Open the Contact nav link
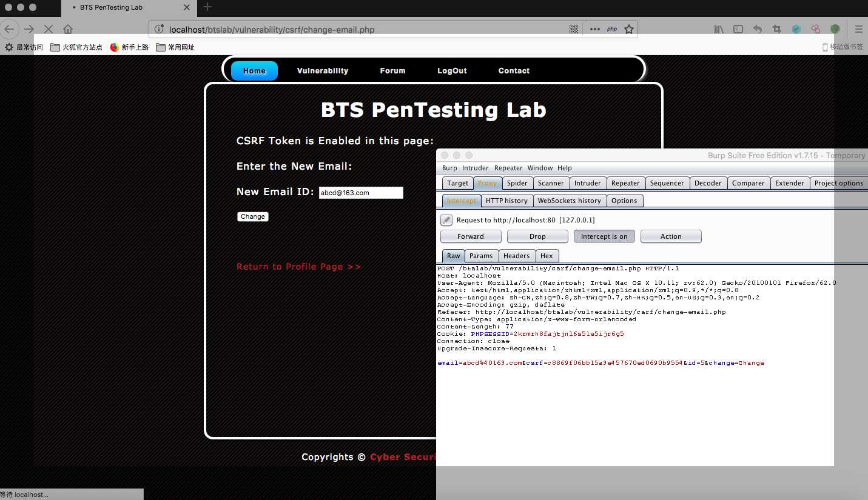Screen dimensions: 868x500 [x=514, y=71]
